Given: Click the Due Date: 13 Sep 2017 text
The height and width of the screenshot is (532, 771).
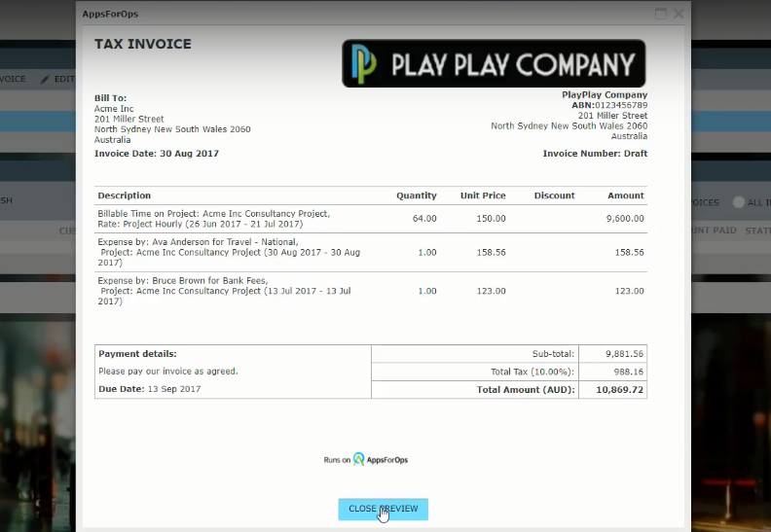Looking at the screenshot, I should (x=150, y=389).
